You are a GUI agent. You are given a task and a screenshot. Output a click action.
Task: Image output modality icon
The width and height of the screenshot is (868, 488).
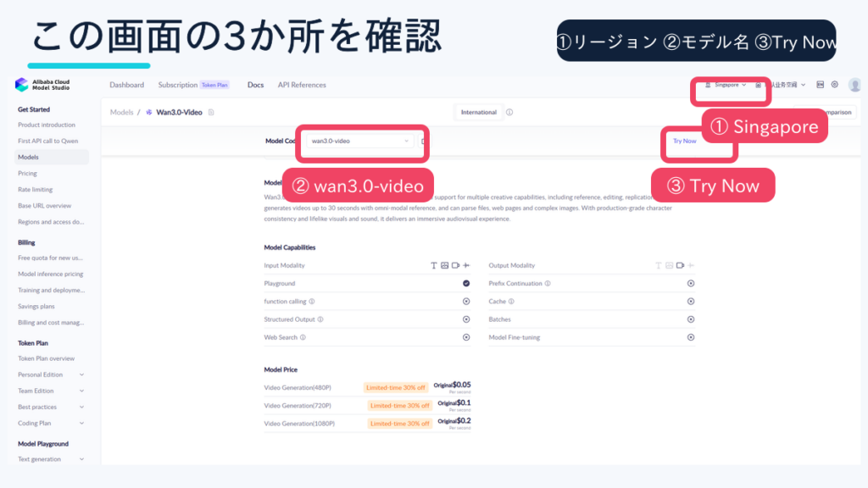tap(670, 265)
